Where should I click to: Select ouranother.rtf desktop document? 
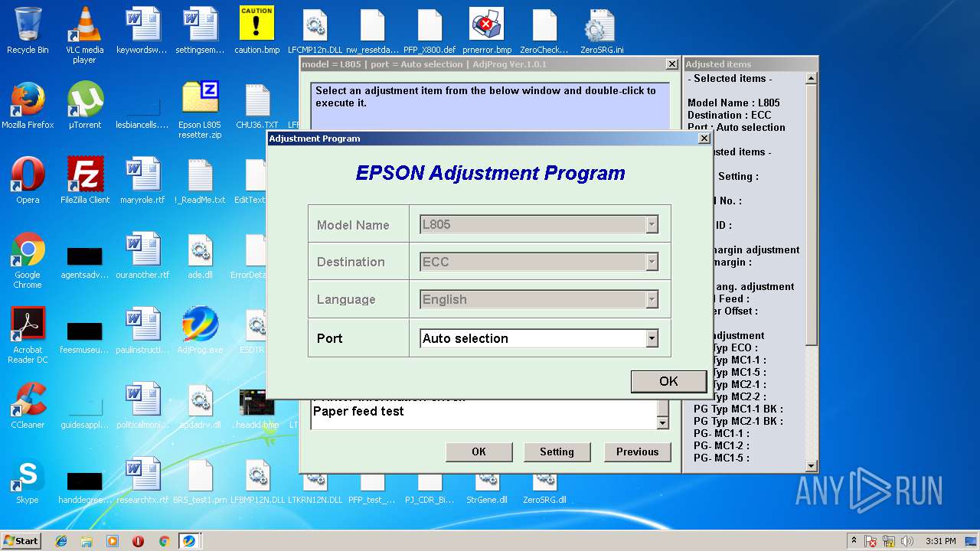(142, 255)
